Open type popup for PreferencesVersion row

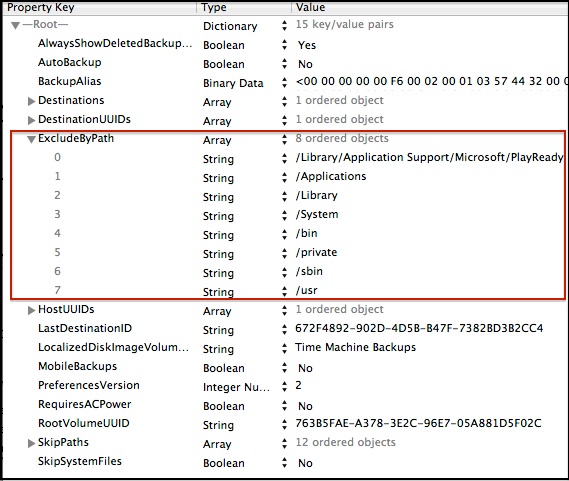click(284, 387)
